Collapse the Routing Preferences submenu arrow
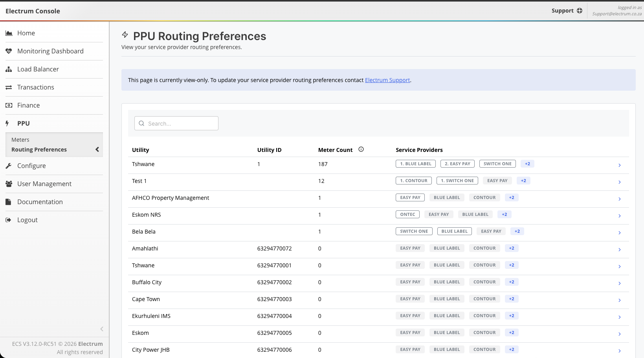 pos(97,150)
